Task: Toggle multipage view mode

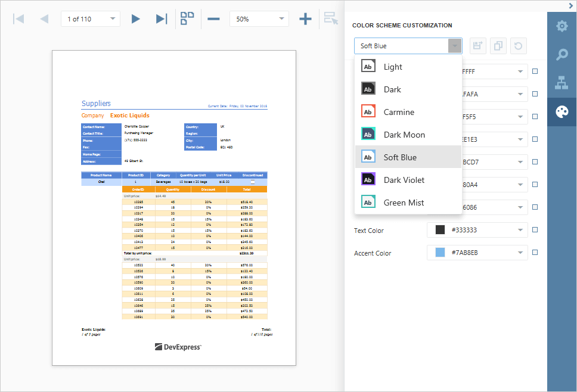Action: (188, 18)
